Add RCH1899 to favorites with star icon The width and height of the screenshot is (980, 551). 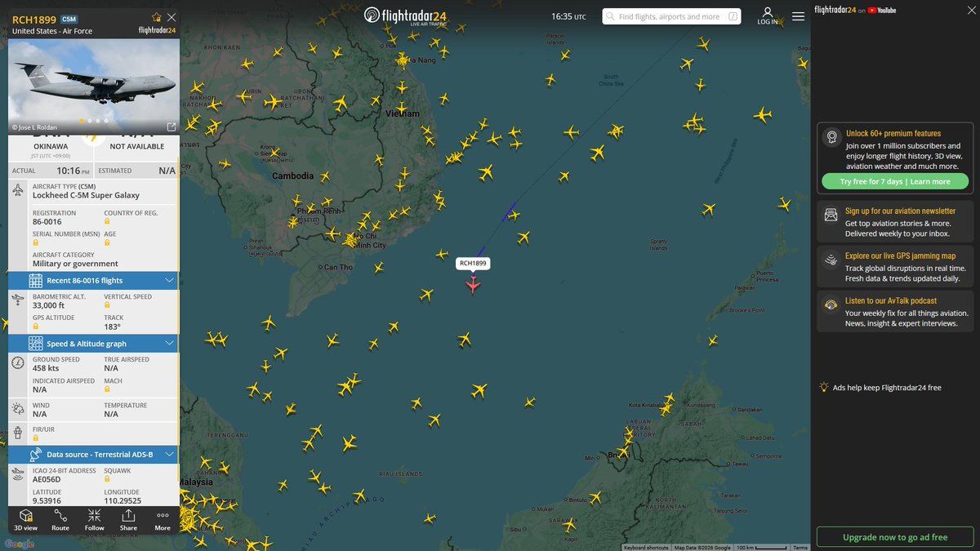(x=156, y=17)
